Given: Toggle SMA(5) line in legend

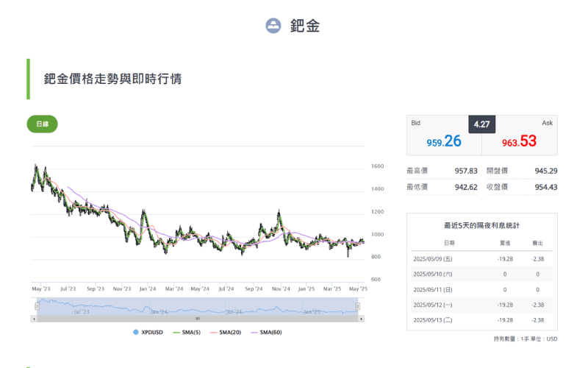Looking at the screenshot, I should pyautogui.click(x=187, y=333).
